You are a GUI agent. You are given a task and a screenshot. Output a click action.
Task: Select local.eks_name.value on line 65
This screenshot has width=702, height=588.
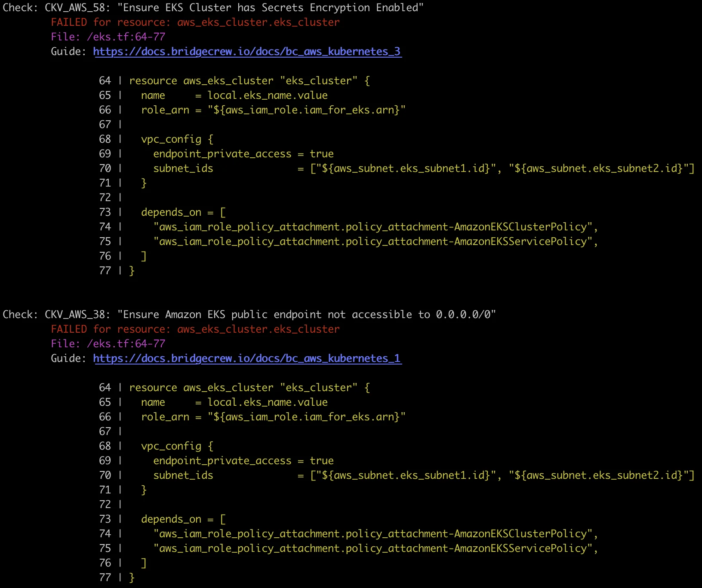coord(267,95)
